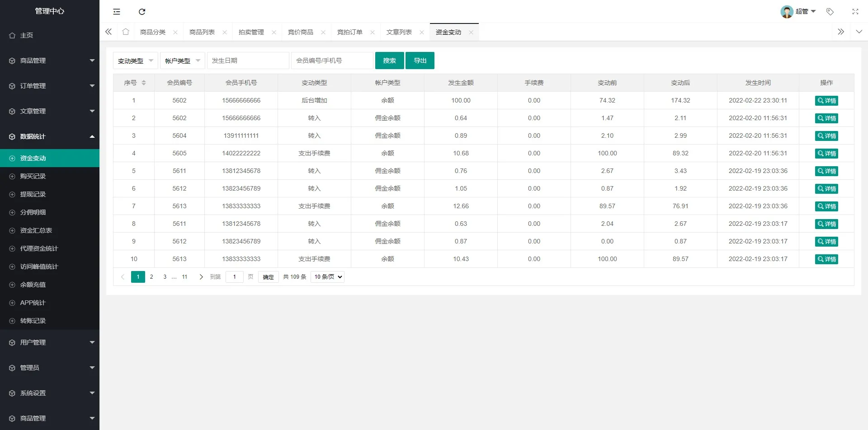This screenshot has height=430, width=868.
Task: Open the 变动类型 dropdown filter
Action: click(x=135, y=61)
